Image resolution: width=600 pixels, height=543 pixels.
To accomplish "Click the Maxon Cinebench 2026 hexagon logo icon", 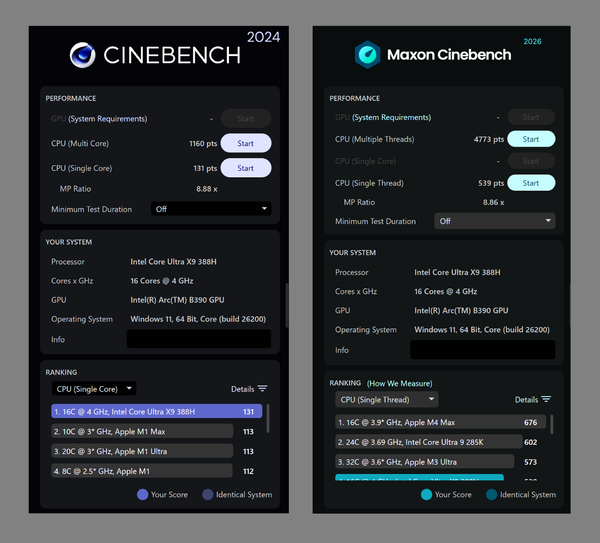I will 367,55.
